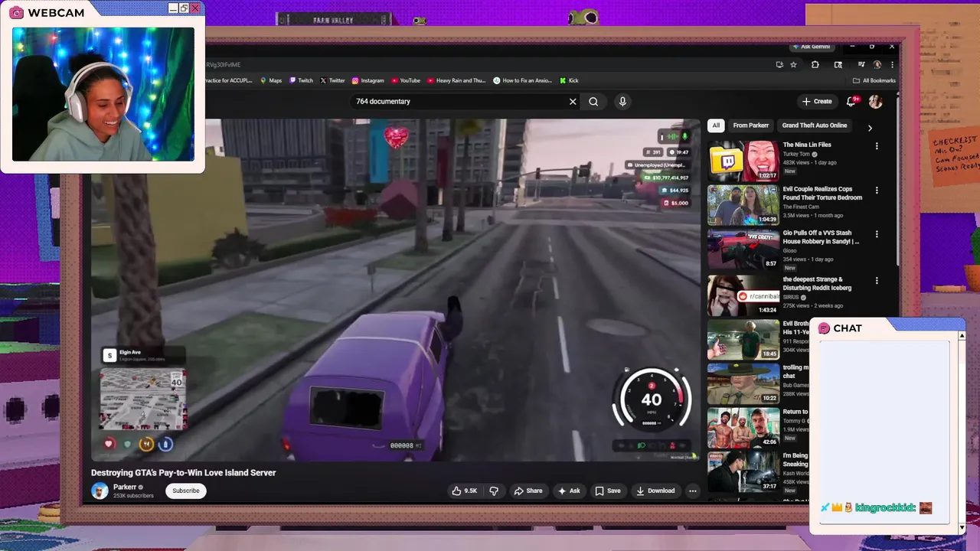Click the chat widget down scroll arrow
This screenshot has width=980, height=551.
point(962,527)
